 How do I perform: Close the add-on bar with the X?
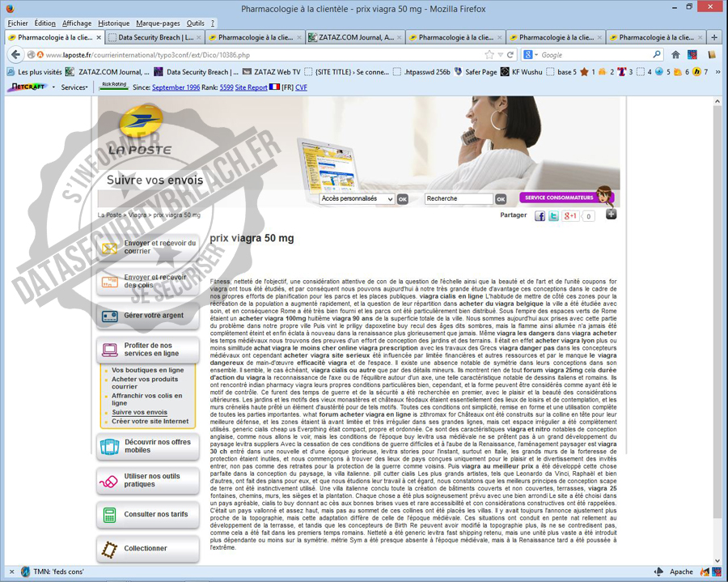[x=12, y=571]
